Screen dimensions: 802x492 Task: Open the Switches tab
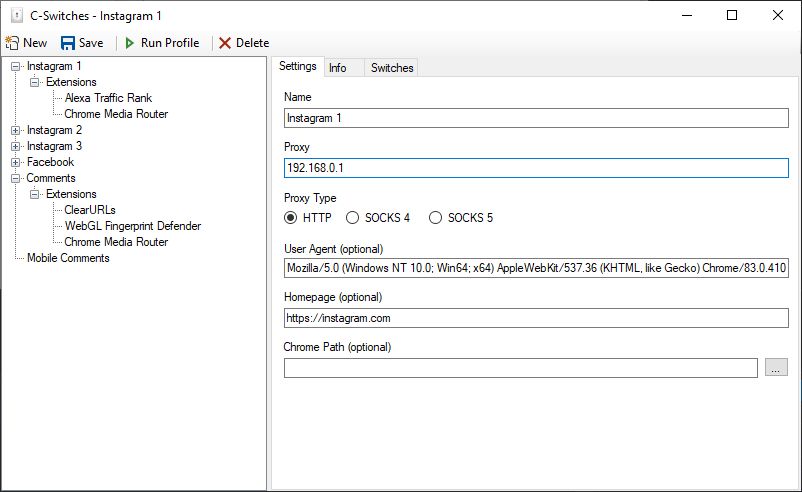391,68
